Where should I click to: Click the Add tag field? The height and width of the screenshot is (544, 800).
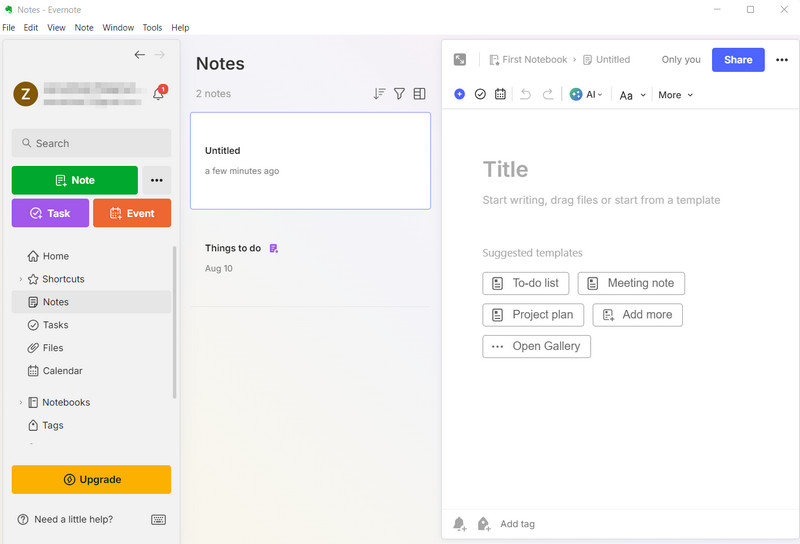point(517,524)
